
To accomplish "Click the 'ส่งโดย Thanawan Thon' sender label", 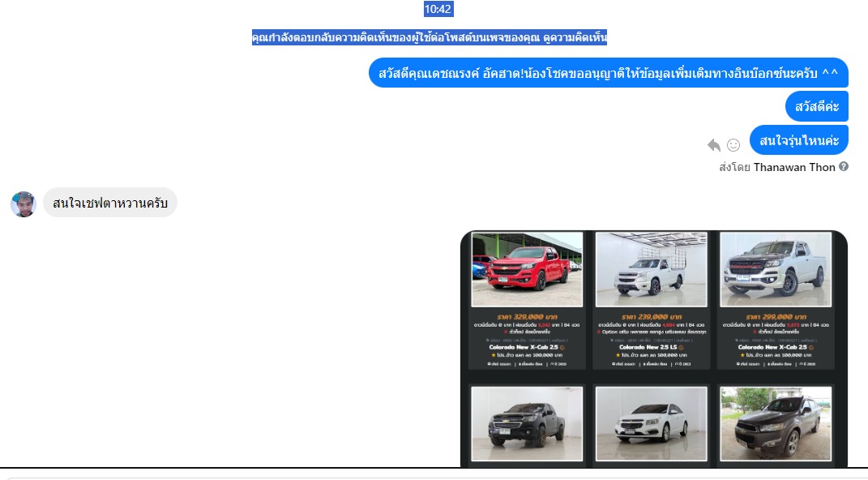I will pyautogui.click(x=777, y=167).
